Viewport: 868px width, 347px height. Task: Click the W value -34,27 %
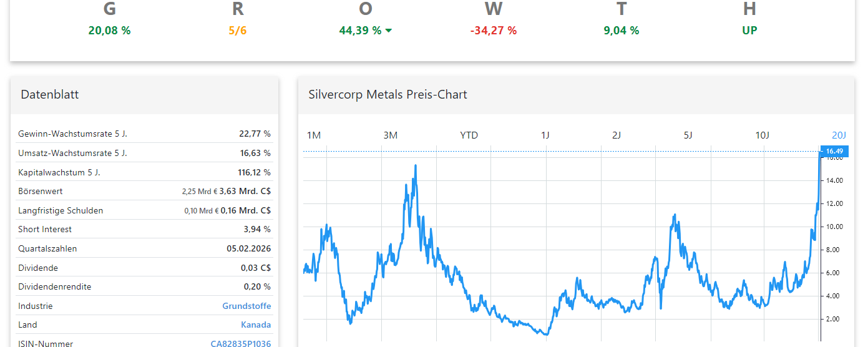click(493, 31)
